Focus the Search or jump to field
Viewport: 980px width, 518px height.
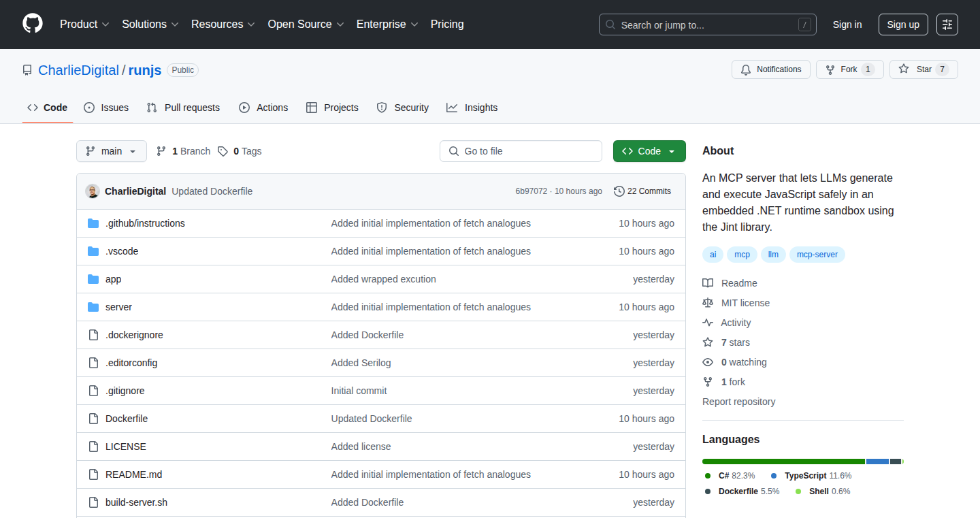tap(708, 25)
